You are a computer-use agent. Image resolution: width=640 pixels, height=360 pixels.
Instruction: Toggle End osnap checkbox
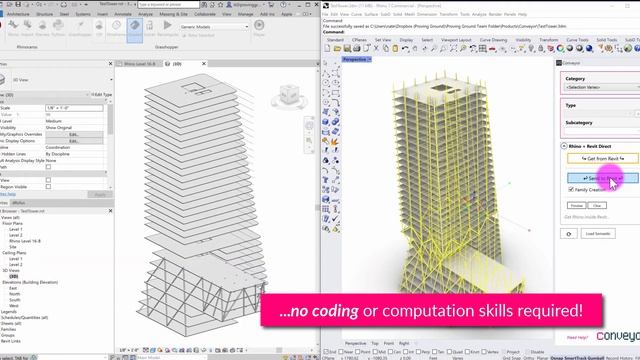pos(326,352)
